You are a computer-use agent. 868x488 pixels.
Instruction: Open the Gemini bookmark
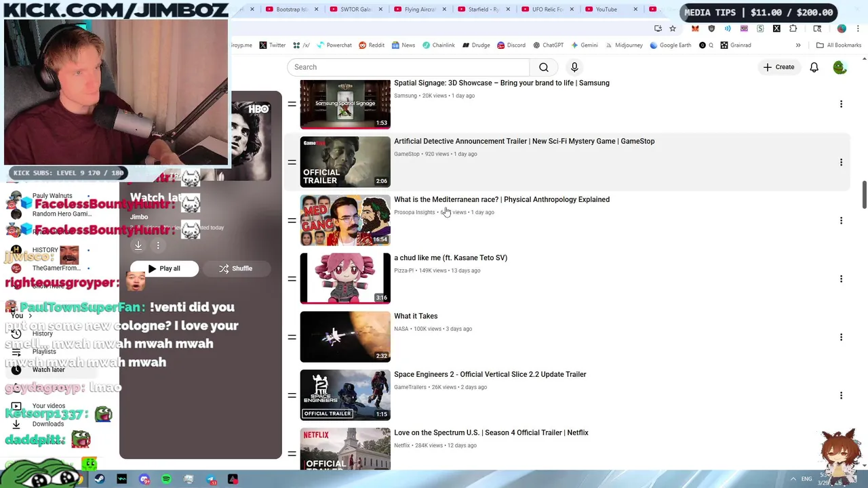pos(585,45)
